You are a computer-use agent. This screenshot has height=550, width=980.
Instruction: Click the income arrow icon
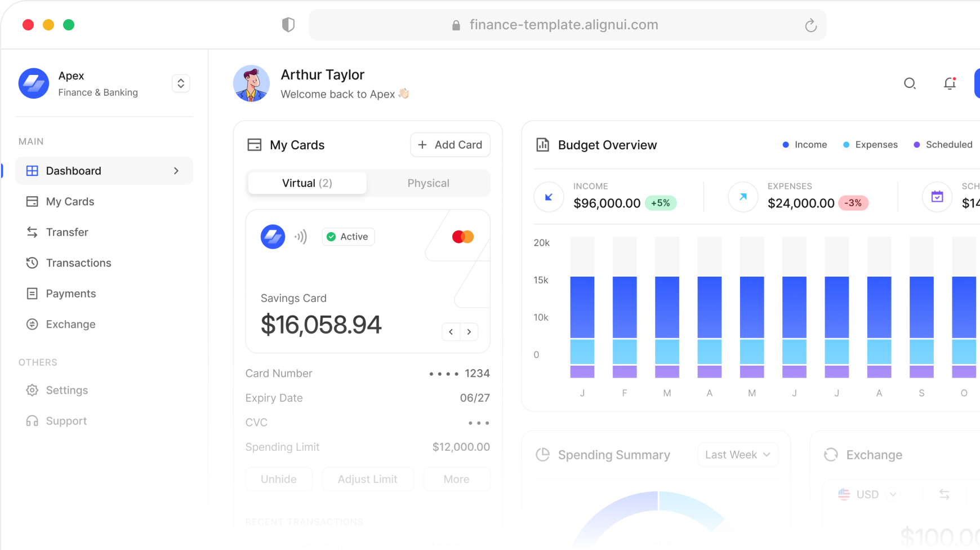[x=549, y=197]
